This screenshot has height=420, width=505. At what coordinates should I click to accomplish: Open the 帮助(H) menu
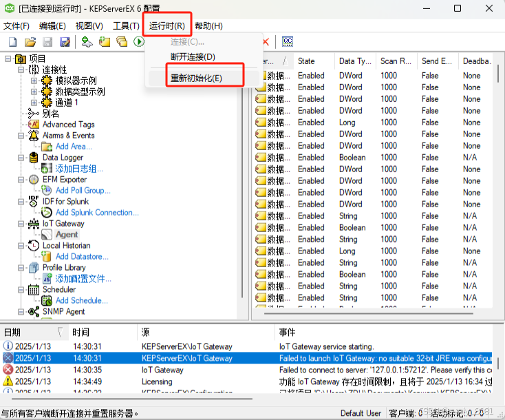(x=208, y=25)
